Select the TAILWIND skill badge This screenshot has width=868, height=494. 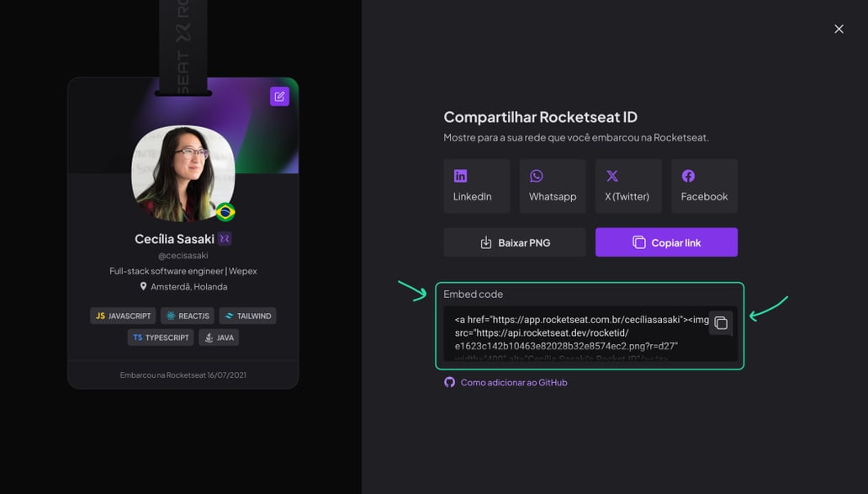pyautogui.click(x=247, y=316)
